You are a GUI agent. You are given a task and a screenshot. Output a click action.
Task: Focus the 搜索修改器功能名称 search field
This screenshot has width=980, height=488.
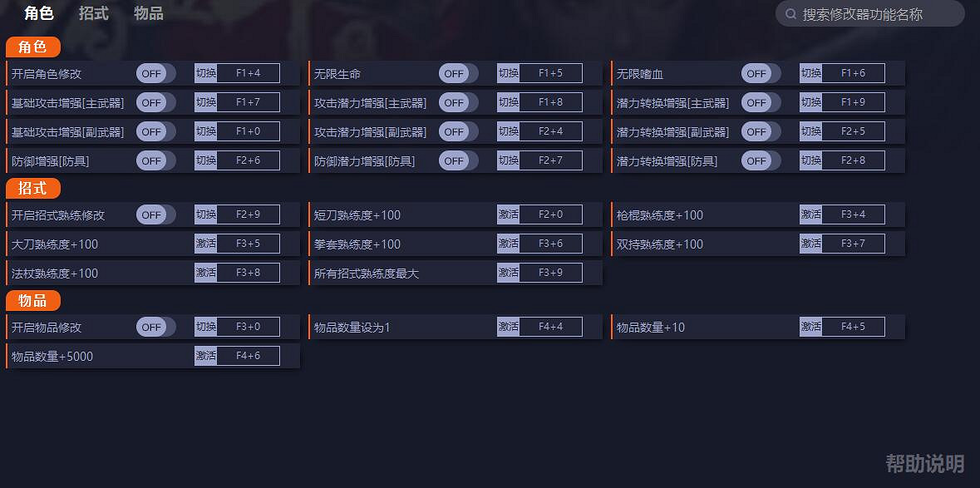[873, 14]
